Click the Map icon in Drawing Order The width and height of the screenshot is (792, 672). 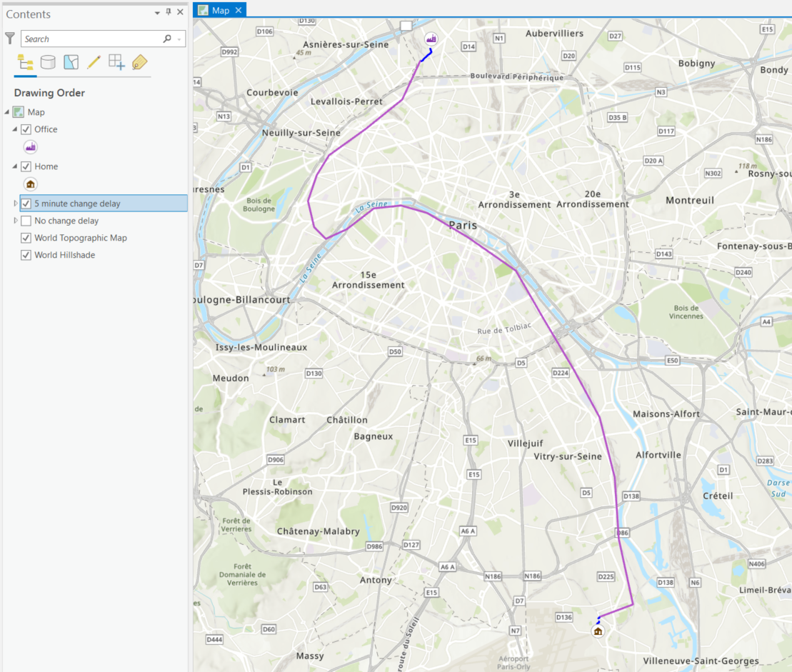[19, 112]
